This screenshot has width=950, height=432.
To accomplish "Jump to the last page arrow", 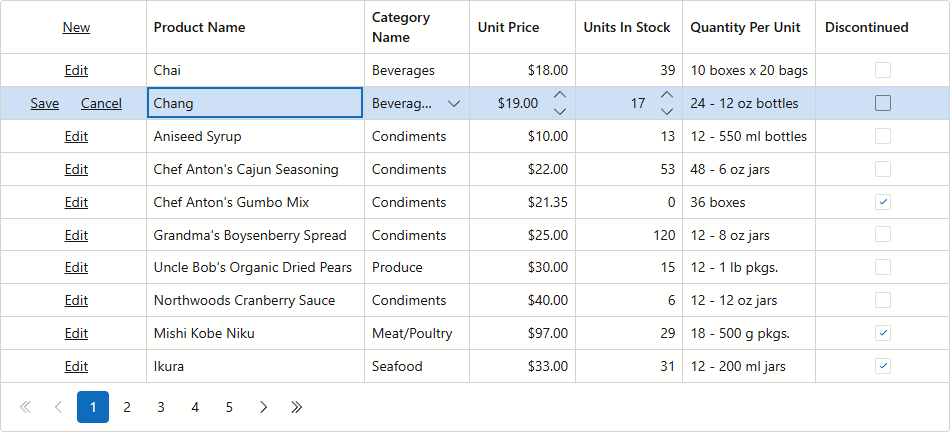I will [297, 407].
